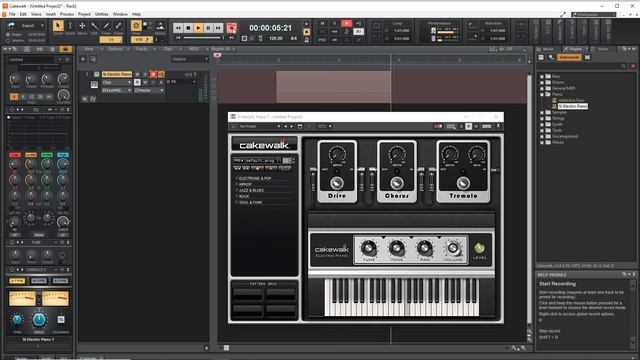
Task: Activate the Edit tool
Action: [94, 26]
